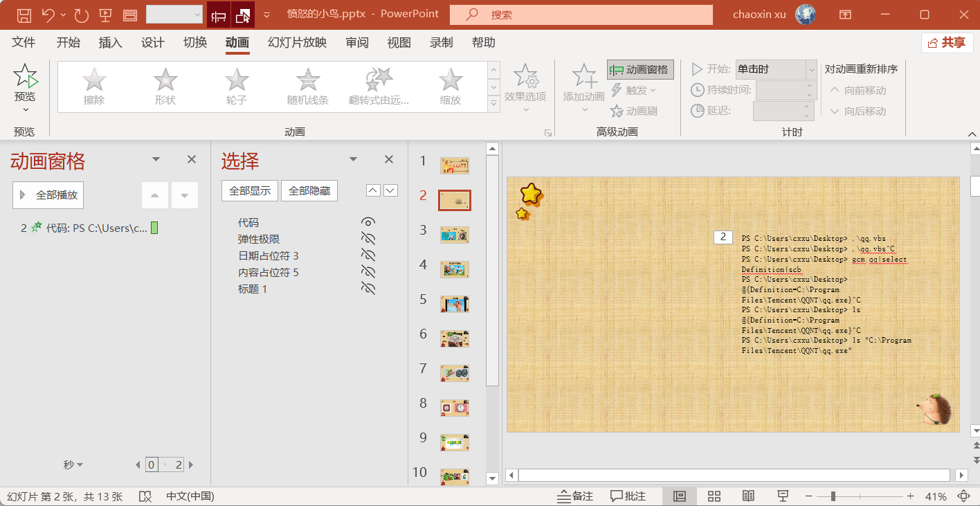Screen dimensions: 980x506
Task: Click the zoom slider handle in the status bar
Action: point(833,496)
